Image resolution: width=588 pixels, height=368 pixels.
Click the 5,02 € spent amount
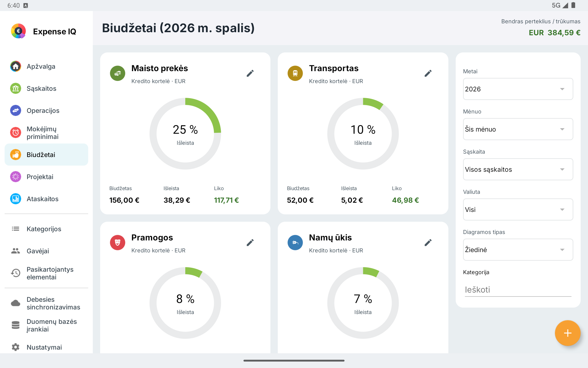coord(352,200)
